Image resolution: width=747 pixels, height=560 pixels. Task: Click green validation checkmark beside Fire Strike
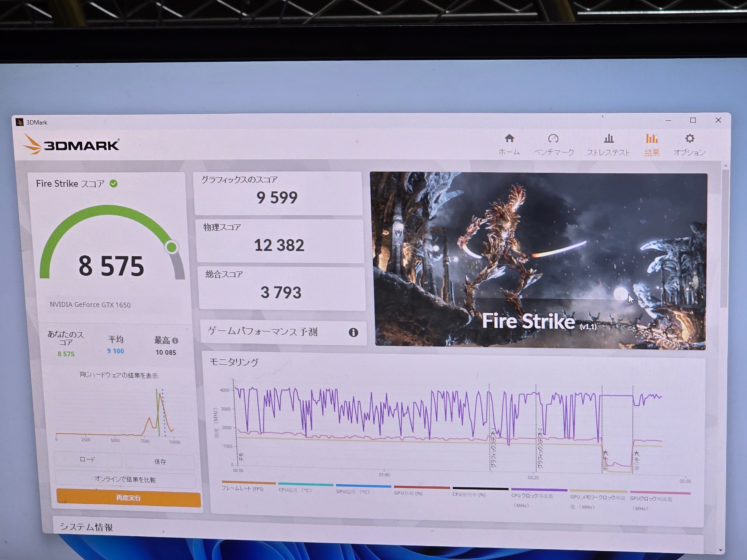tap(114, 184)
